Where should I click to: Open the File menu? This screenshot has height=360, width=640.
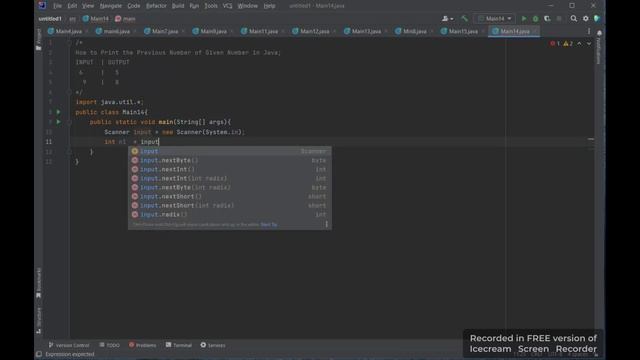57,6
